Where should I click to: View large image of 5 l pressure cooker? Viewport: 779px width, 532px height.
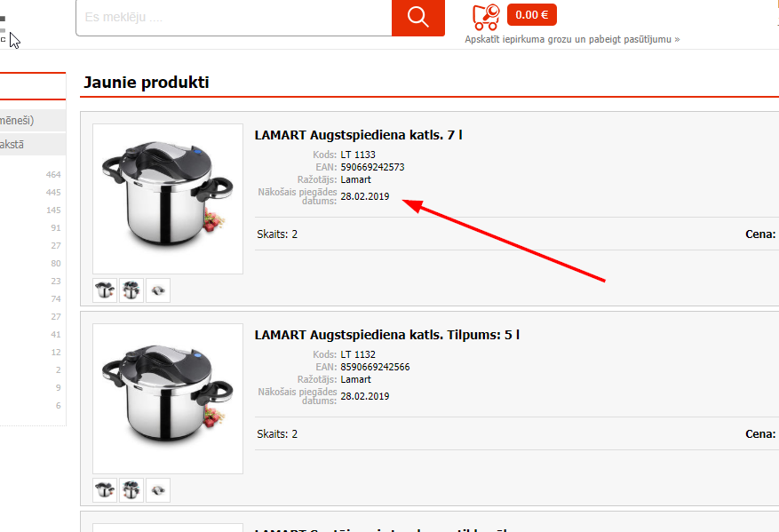click(x=168, y=399)
